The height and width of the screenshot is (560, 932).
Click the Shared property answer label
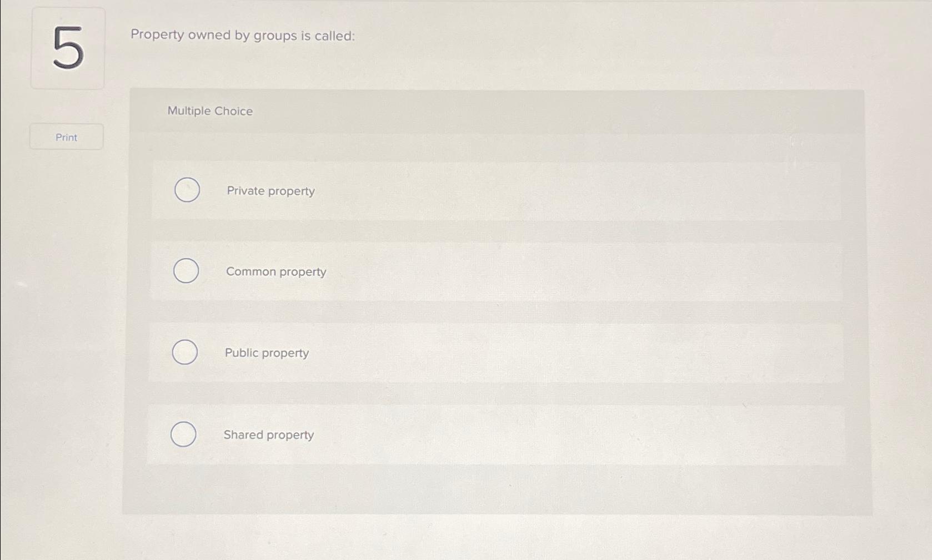tap(268, 435)
